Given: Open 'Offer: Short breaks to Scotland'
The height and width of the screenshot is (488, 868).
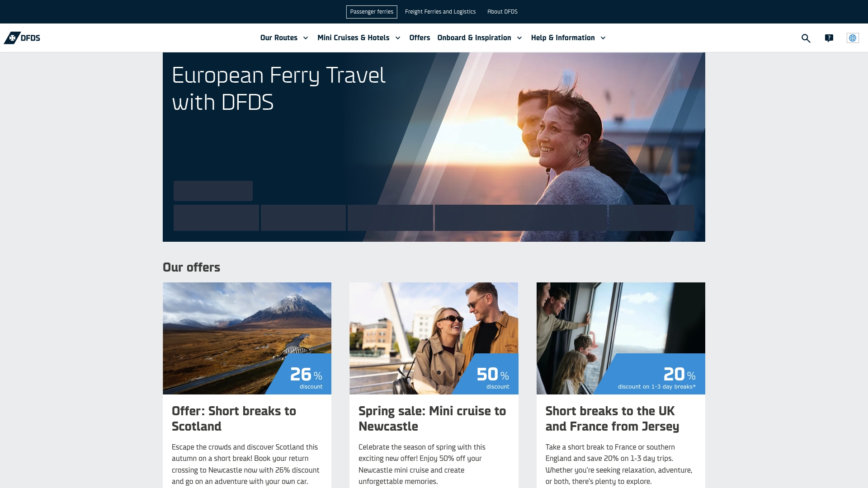Looking at the screenshot, I should click(233, 418).
